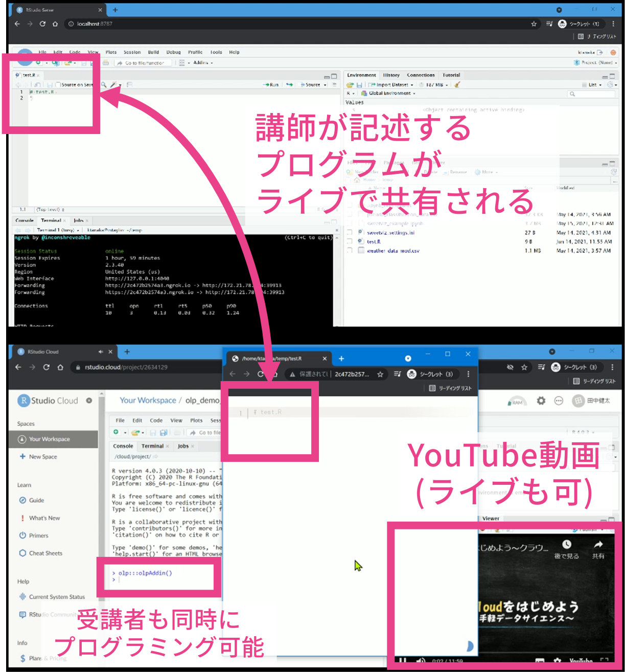
Task: Open Current System Status link
Action: (x=52, y=597)
